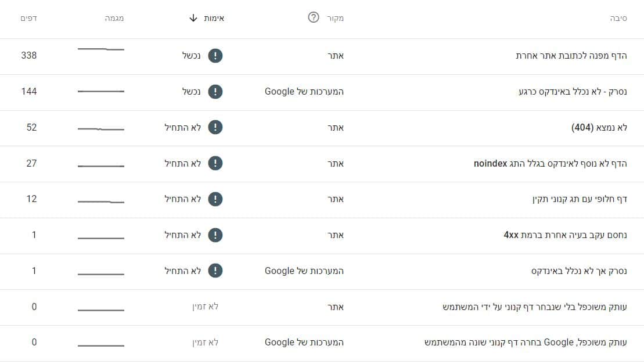Sort by the אימות column header
The height and width of the screenshot is (364, 644).
click(214, 18)
